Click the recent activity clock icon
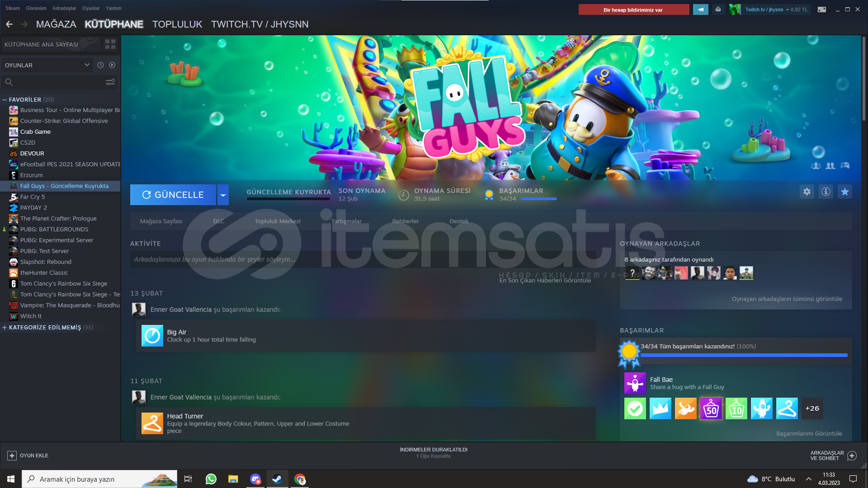The width and height of the screenshot is (868, 488). pos(100,65)
